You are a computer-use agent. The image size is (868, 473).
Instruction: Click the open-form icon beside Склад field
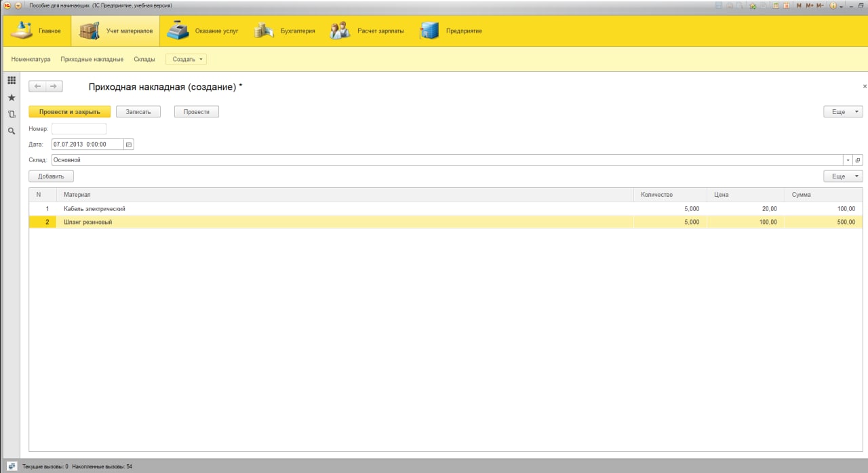(858, 160)
